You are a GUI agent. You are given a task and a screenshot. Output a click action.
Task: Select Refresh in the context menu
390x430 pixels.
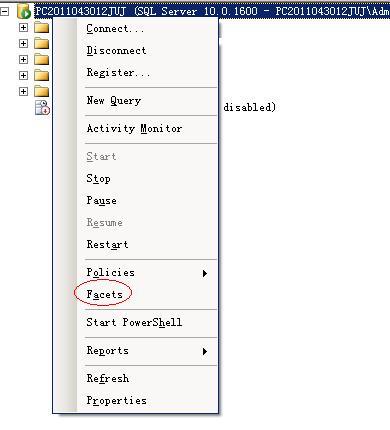tap(108, 379)
